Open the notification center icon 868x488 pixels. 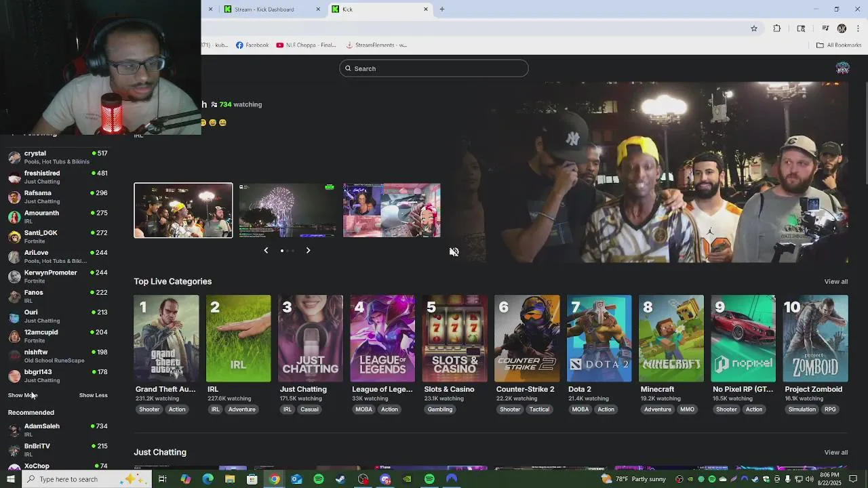pyautogui.click(x=853, y=479)
